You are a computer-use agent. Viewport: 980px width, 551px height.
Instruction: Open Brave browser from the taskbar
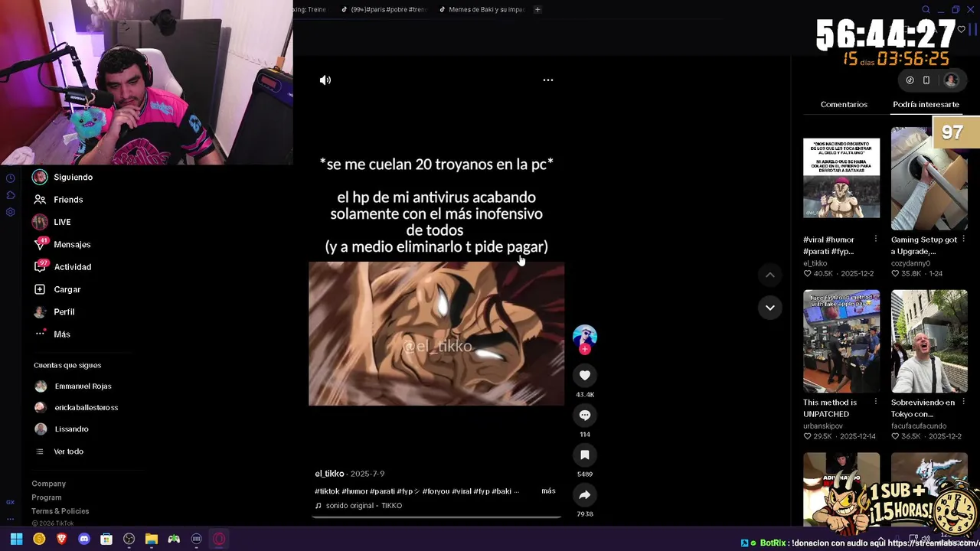[62, 539]
